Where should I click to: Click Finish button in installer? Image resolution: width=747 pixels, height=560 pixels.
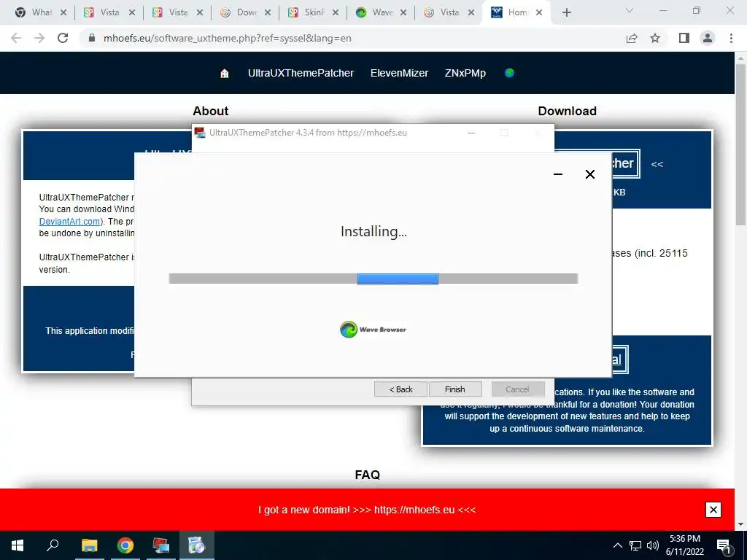pyautogui.click(x=455, y=389)
